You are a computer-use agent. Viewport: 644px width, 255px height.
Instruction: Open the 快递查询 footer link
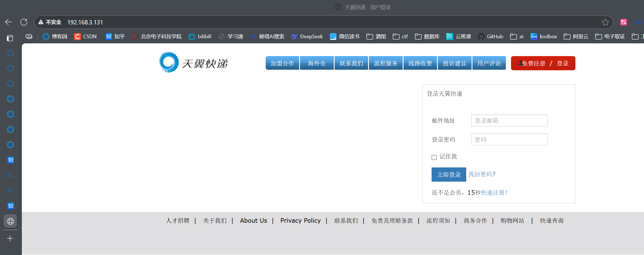click(x=552, y=221)
